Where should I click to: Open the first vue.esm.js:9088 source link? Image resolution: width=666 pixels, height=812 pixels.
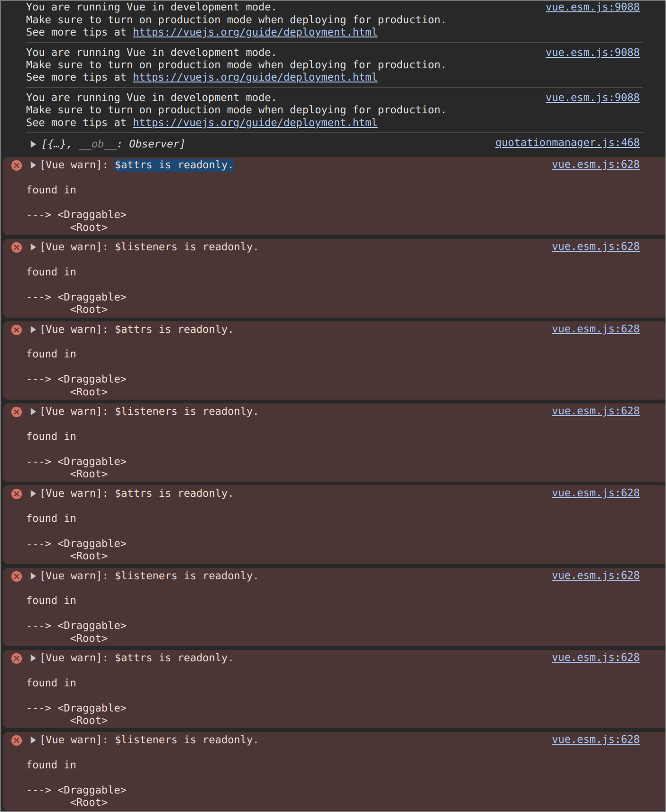click(593, 7)
